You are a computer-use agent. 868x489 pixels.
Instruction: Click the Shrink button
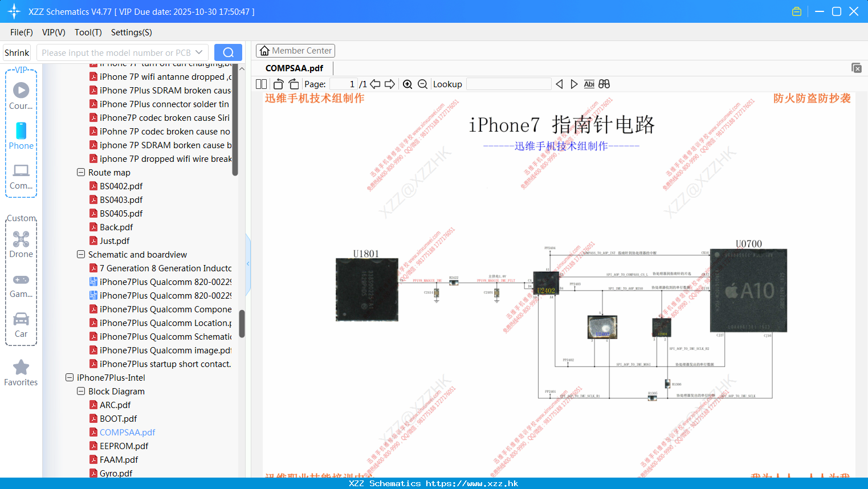pos(17,52)
